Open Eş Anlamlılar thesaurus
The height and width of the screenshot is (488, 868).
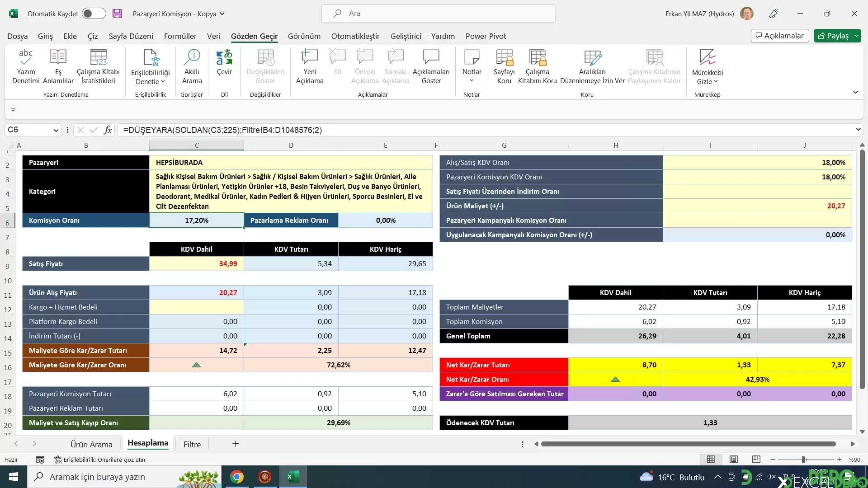click(x=58, y=67)
